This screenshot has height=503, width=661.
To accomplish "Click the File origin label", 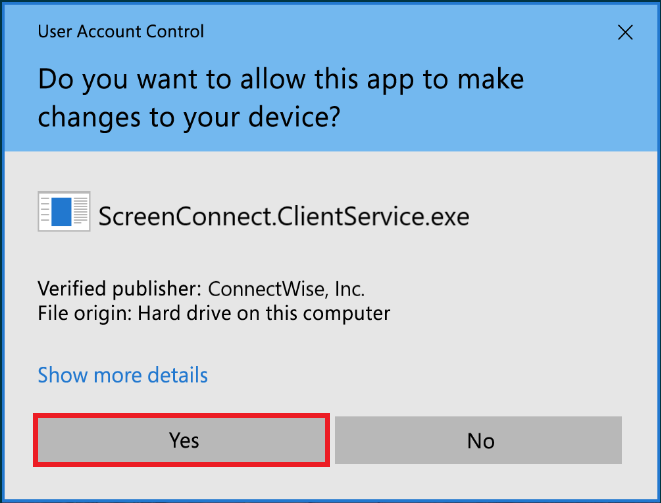I will 85,314.
